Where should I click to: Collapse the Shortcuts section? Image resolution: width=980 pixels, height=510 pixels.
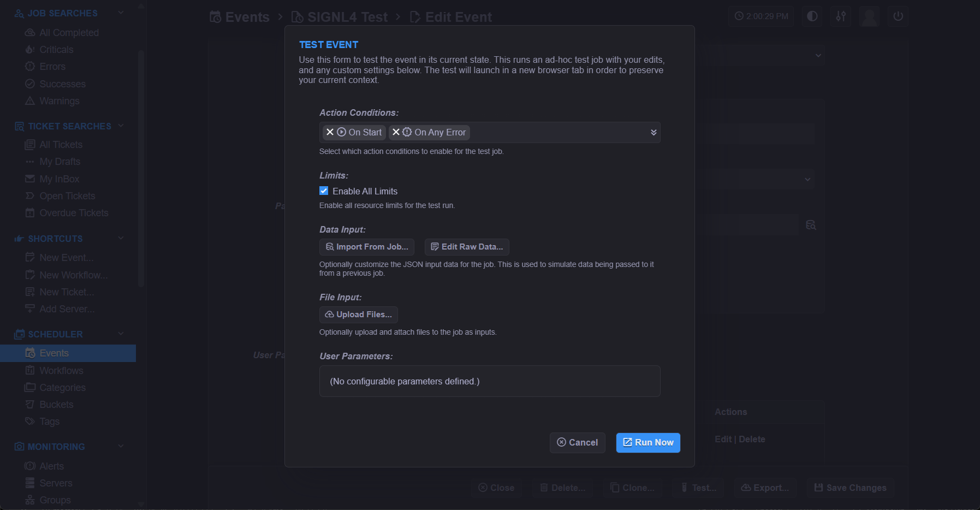(x=121, y=238)
